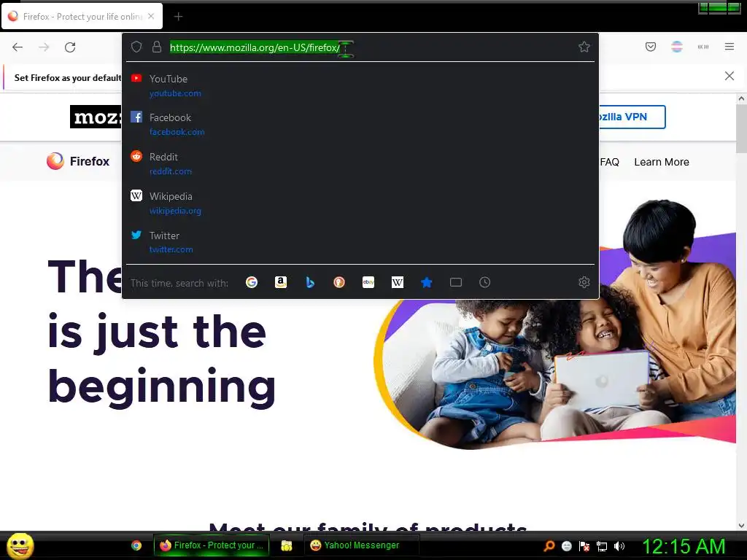This screenshot has width=747, height=560.
Task: Open the FAQ menu item
Action: [609, 162]
